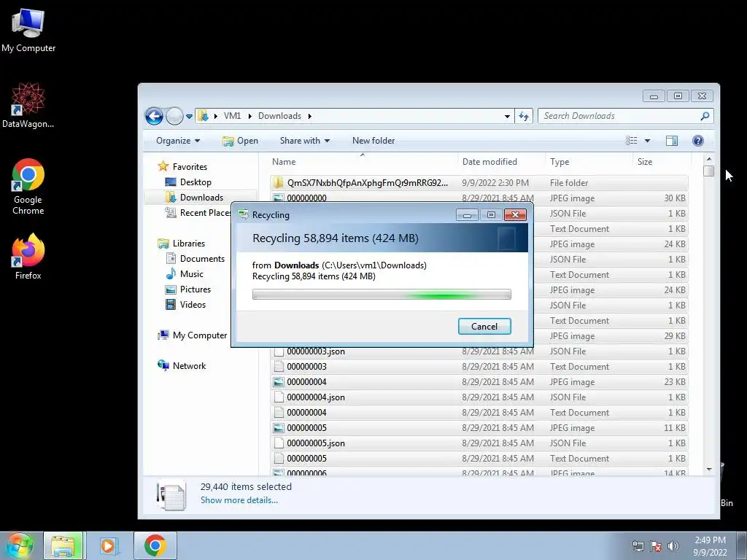The width and height of the screenshot is (747, 560).
Task: Click the volume speaker tray icon
Action: tap(673, 546)
